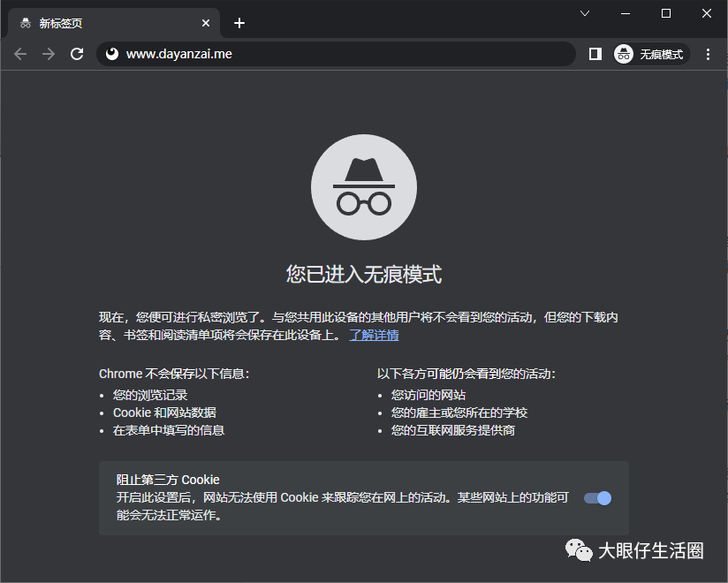
Task: Click the address bar showing www.dayanzai.me
Action: pos(336,54)
